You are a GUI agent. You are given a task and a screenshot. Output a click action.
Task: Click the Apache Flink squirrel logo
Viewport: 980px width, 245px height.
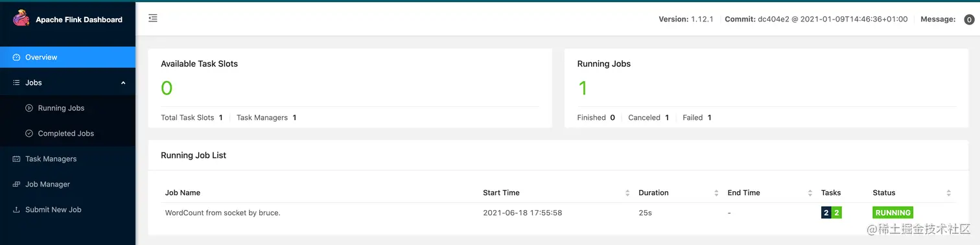pyautogui.click(x=21, y=19)
